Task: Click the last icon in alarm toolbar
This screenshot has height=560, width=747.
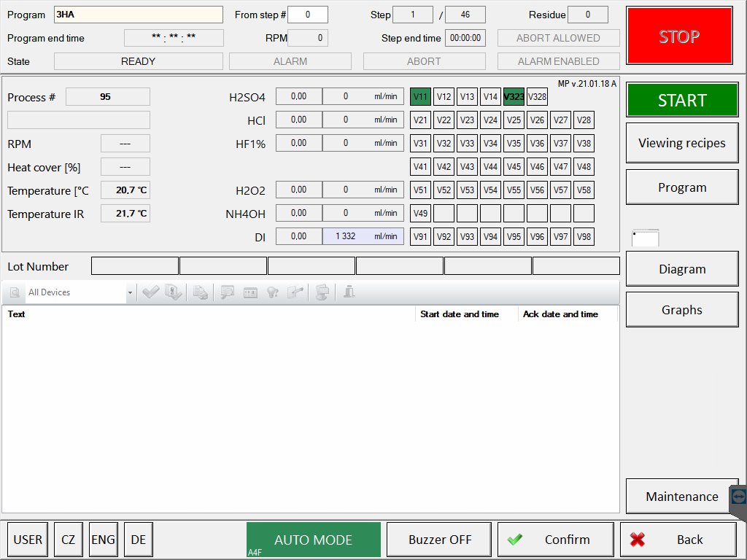Action: [349, 292]
